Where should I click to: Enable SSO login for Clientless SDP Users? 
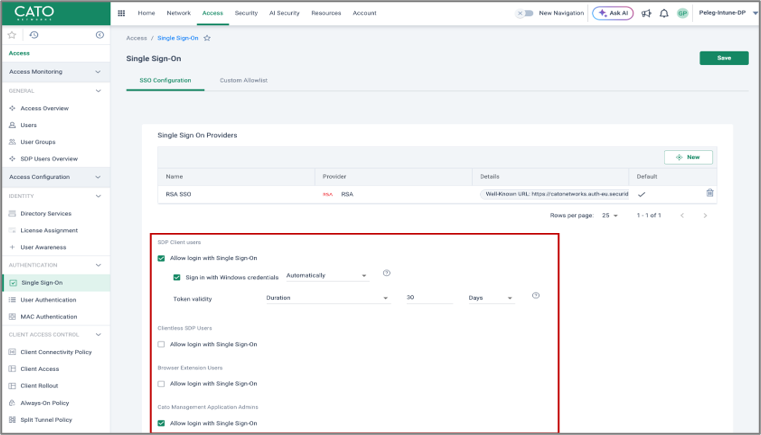(161, 344)
